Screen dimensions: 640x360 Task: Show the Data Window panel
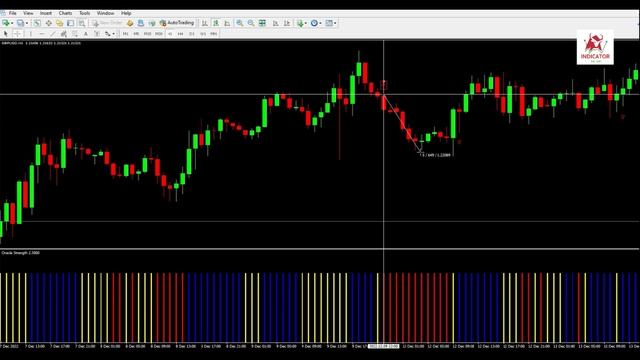coord(48,23)
